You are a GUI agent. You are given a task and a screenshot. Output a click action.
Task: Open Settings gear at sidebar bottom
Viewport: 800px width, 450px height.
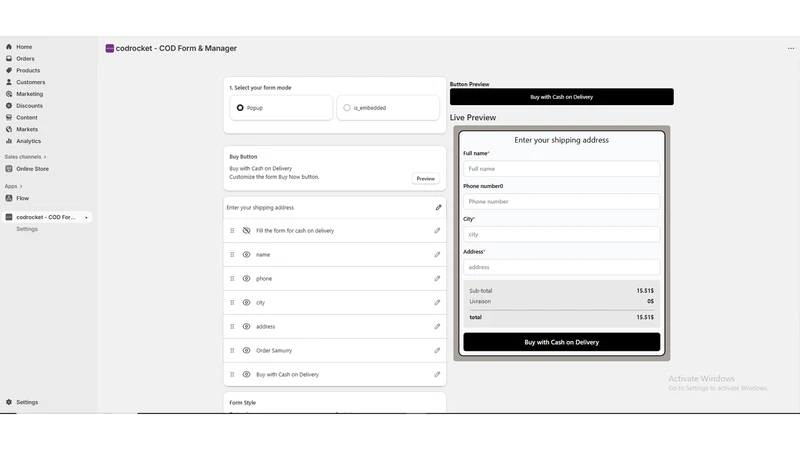pos(9,402)
